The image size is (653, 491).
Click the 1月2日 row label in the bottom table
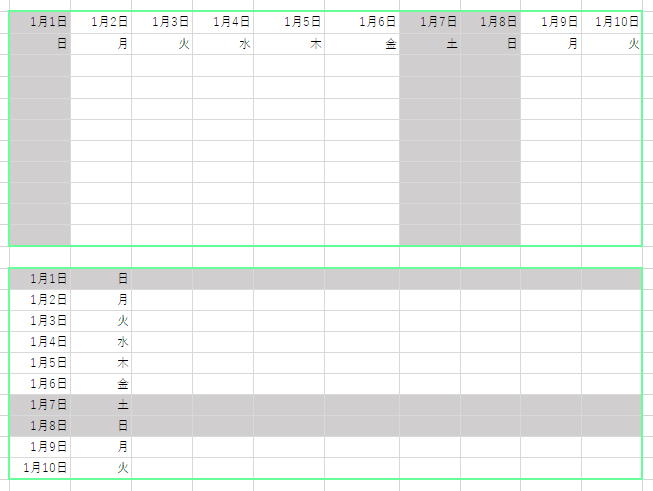click(40, 300)
